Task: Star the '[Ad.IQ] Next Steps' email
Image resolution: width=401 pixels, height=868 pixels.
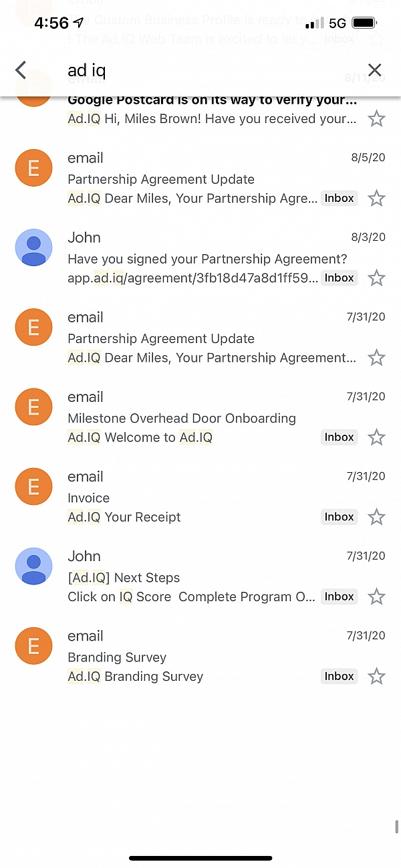Action: (377, 596)
